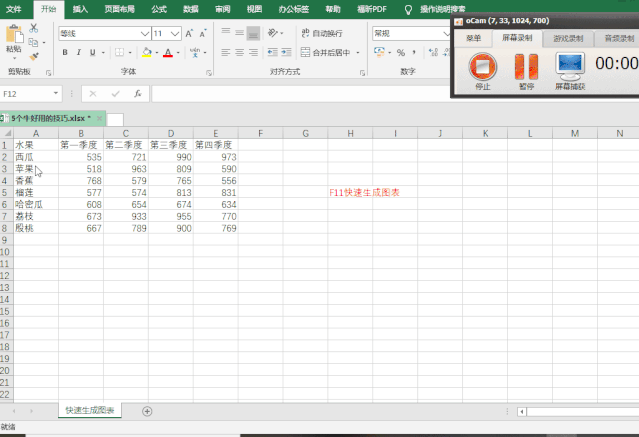Viewport: 639px width, 437px height.
Task: Apply comma style
Action: (414, 52)
